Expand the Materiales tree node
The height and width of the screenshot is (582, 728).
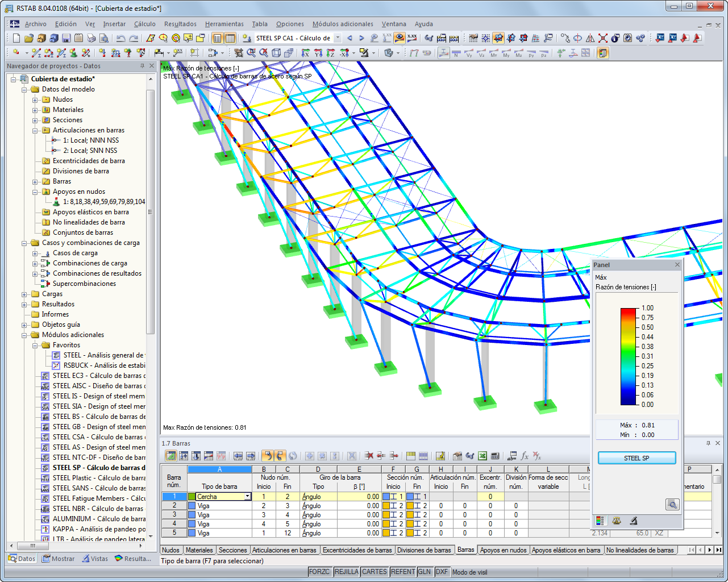coord(35,110)
